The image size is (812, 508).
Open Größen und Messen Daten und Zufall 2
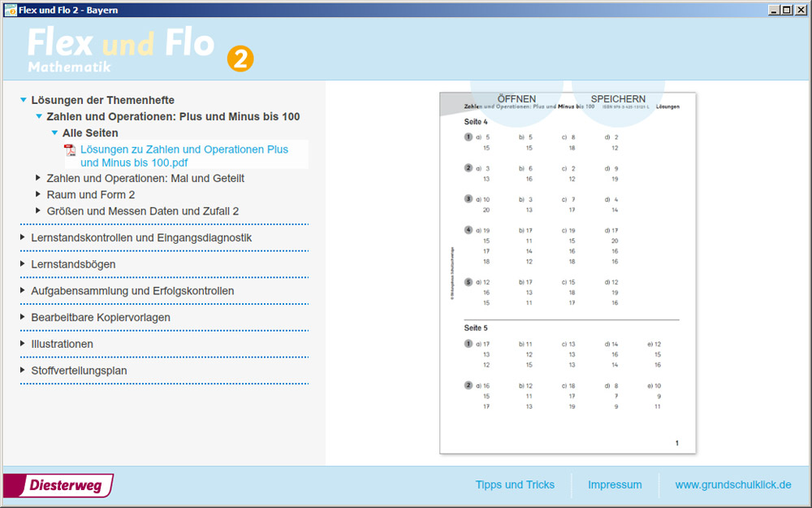coord(142,211)
